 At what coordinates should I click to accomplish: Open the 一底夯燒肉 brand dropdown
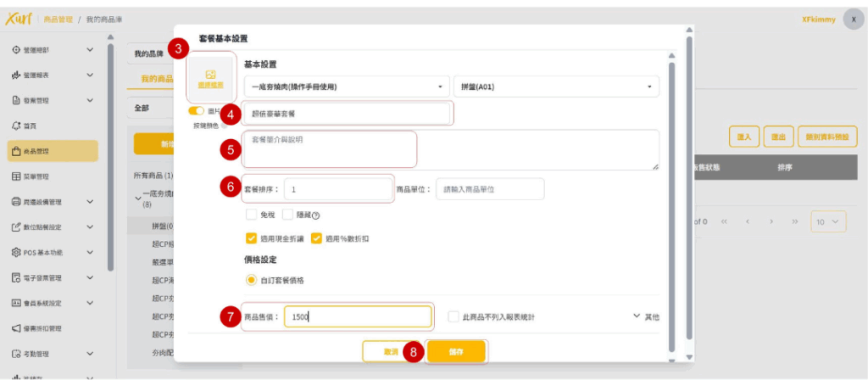[346, 87]
